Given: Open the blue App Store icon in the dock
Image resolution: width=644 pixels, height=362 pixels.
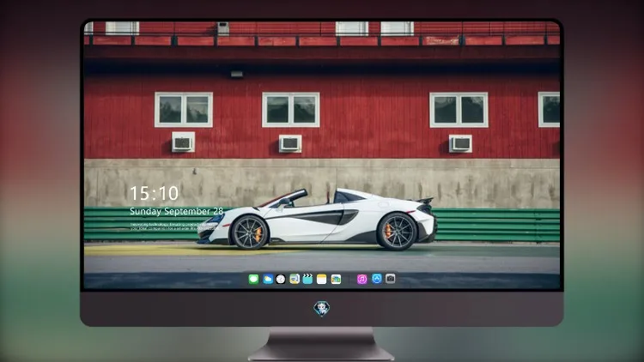Looking at the screenshot, I should tap(377, 279).
